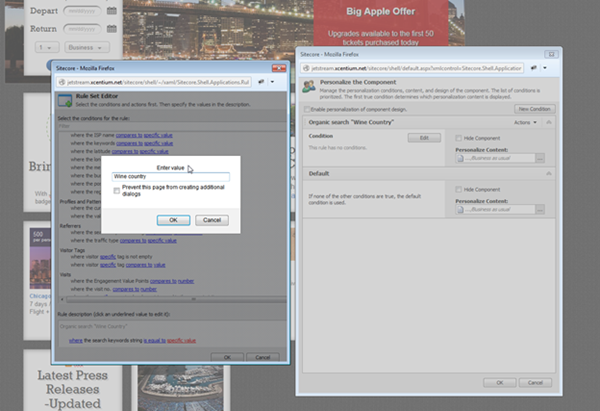
Task: Click 'compares to' link in latitude row
Action: (x=125, y=151)
